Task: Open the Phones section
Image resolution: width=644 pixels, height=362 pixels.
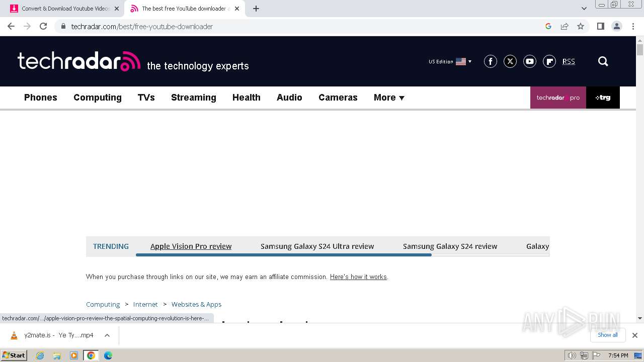Action: [x=41, y=98]
